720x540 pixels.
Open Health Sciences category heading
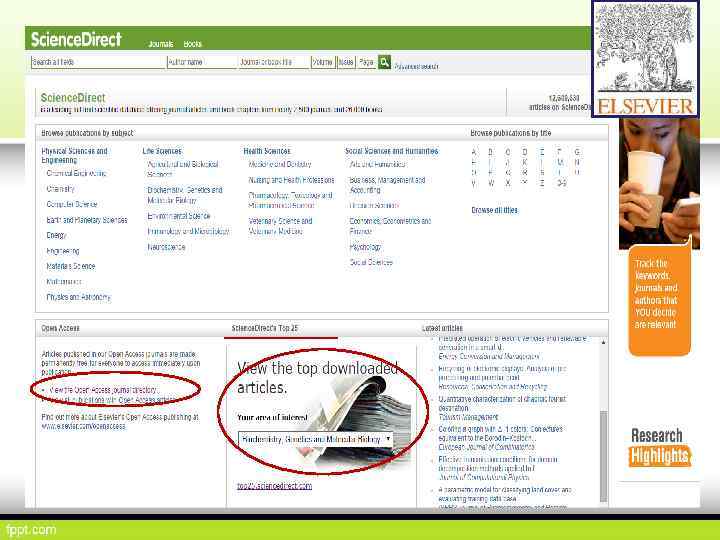coord(267,151)
